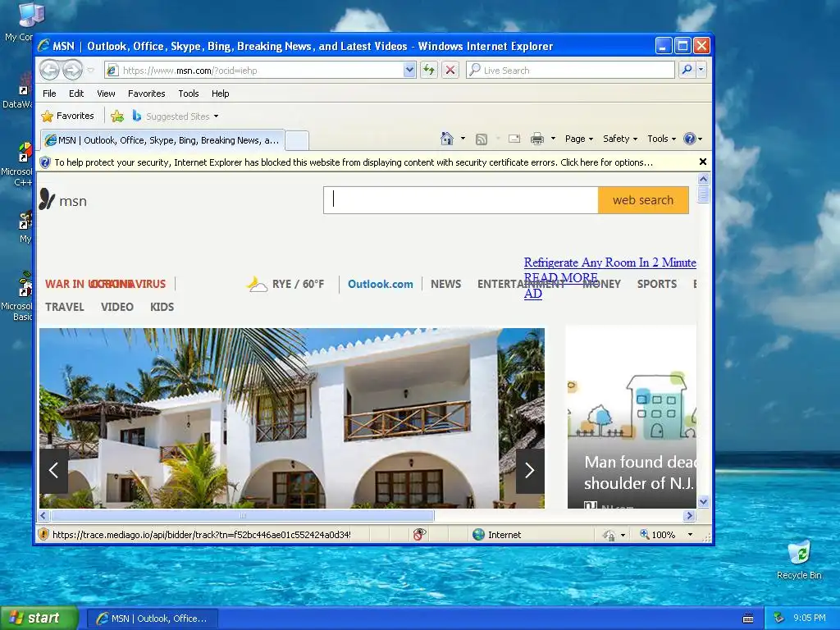
Task: Open Man found dead news card
Action: [632, 418]
